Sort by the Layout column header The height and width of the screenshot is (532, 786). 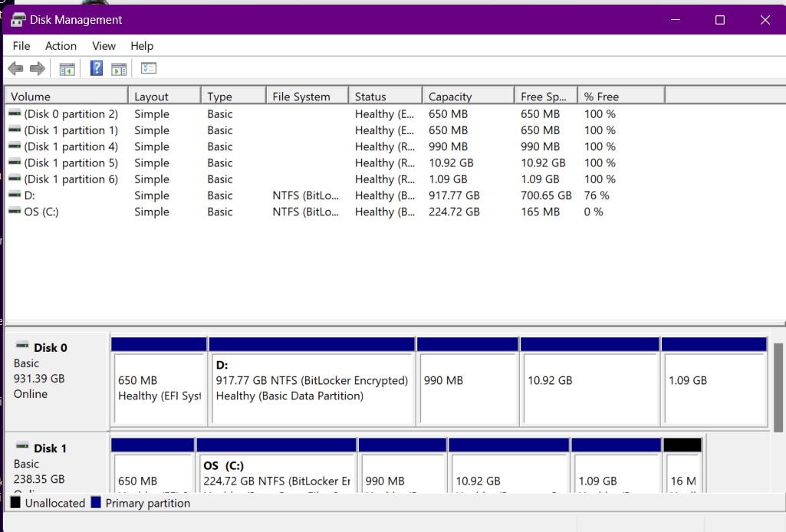[x=165, y=96]
